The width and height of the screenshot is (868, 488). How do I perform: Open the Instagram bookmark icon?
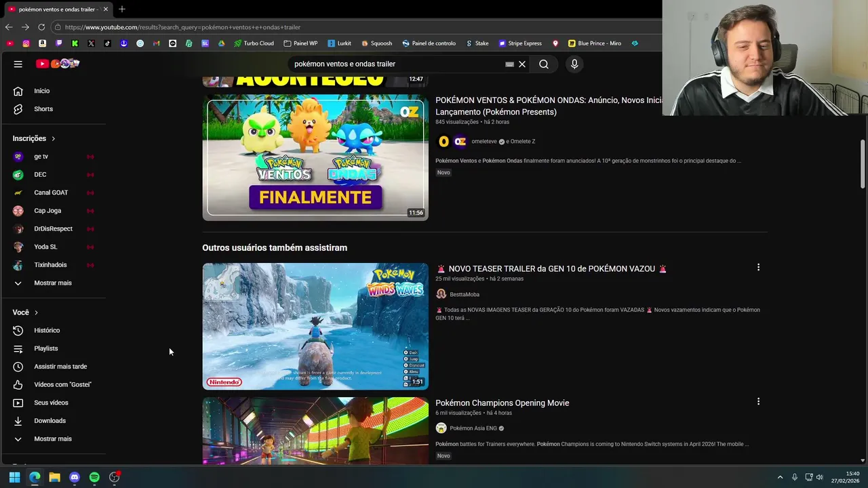(26, 43)
